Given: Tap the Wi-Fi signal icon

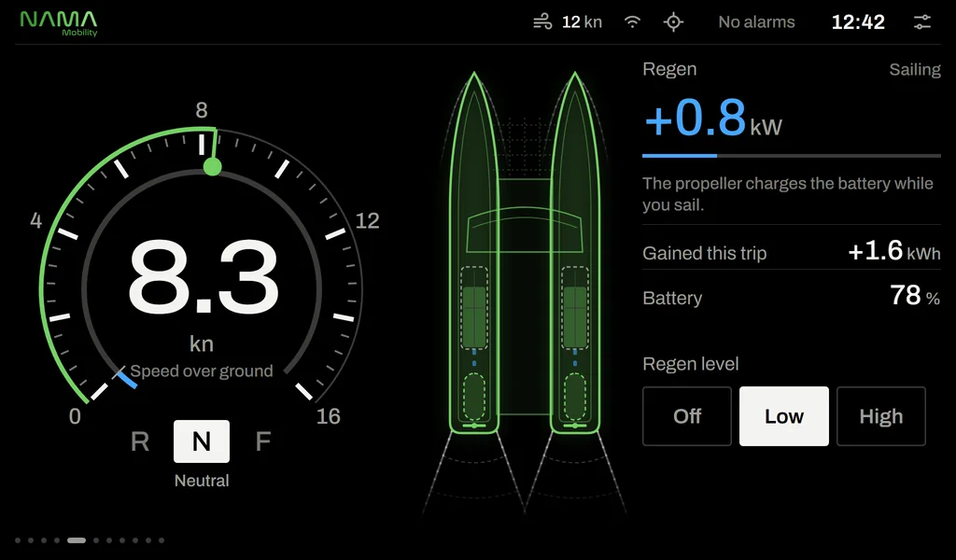Looking at the screenshot, I should click(632, 22).
